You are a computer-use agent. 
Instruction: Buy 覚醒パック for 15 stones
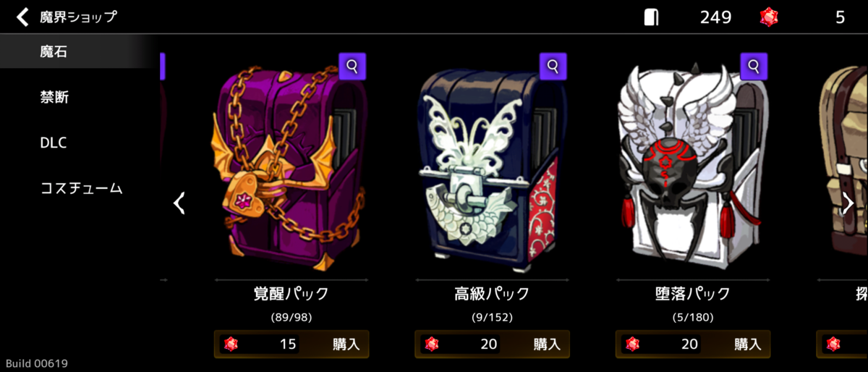click(x=292, y=344)
